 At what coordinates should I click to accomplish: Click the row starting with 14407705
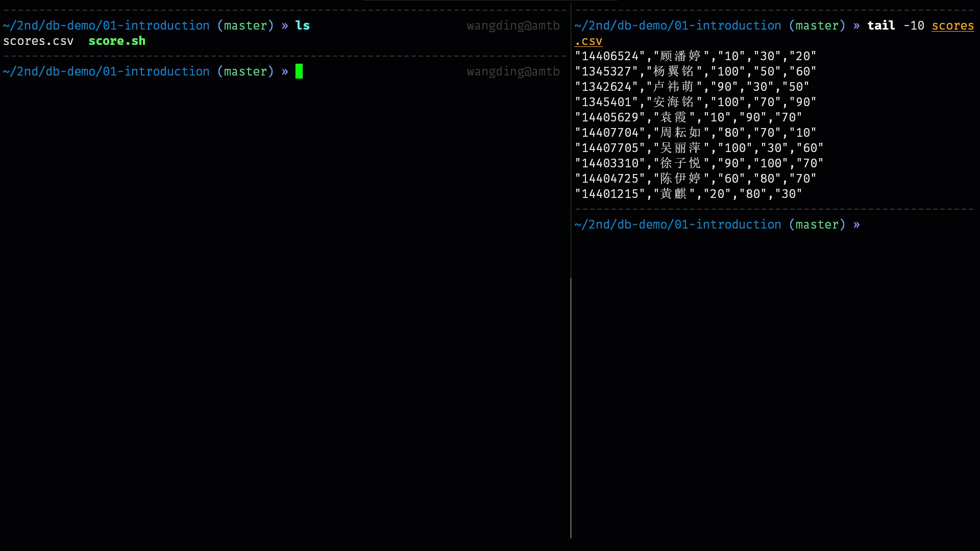pyautogui.click(x=699, y=148)
